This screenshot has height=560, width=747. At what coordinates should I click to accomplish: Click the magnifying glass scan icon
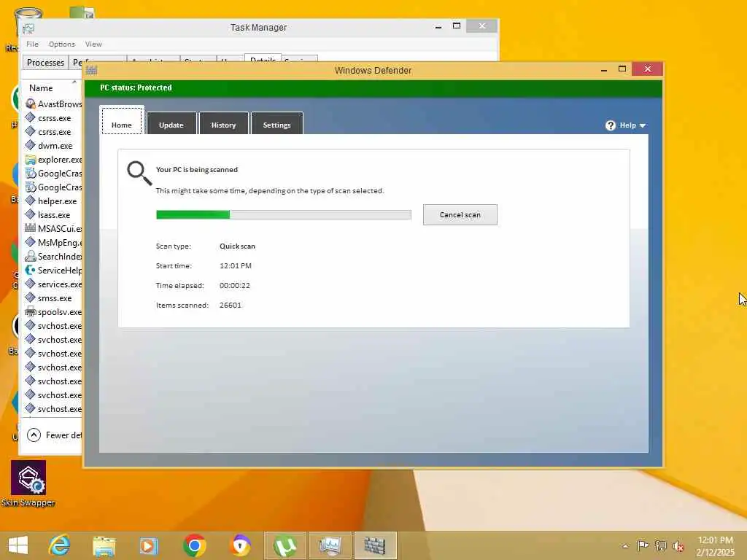[x=139, y=173]
